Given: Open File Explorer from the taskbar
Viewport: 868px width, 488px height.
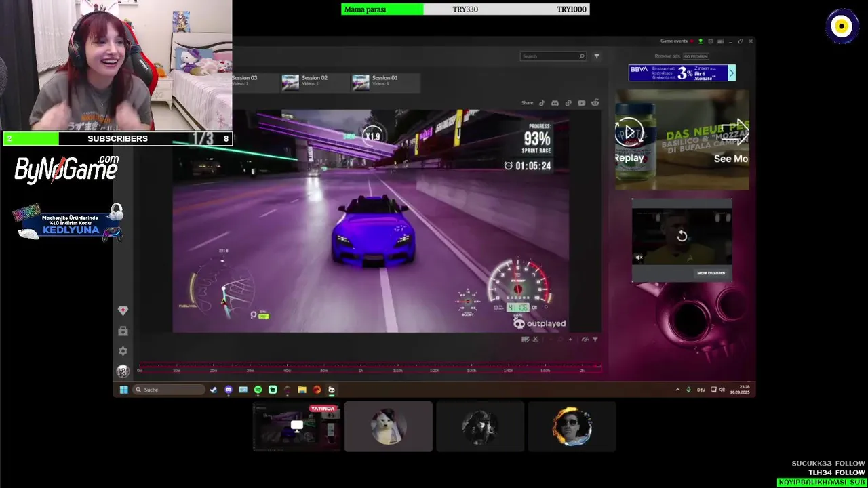Looking at the screenshot, I should coord(302,390).
